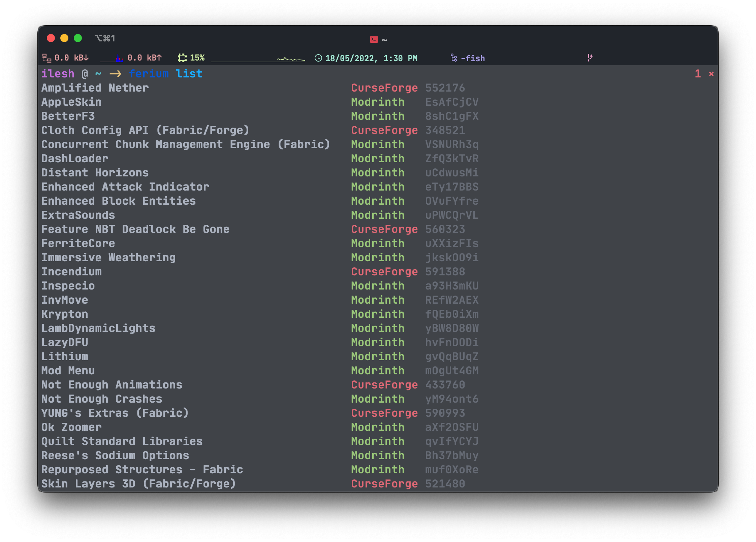Viewport: 756px width, 542px height.
Task: Click the 'ferium' command text
Action: pos(149,74)
